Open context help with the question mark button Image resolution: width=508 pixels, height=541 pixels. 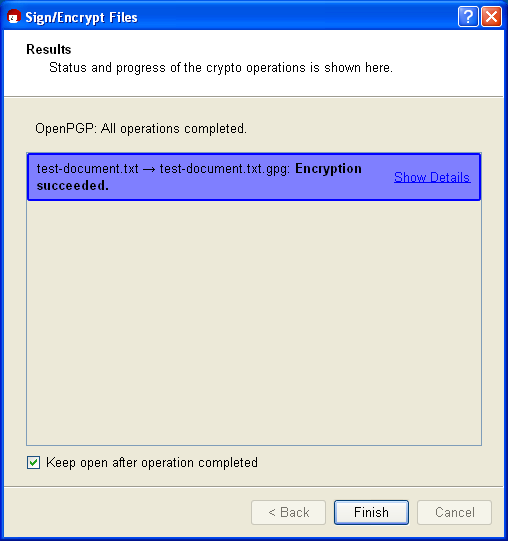coord(468,16)
